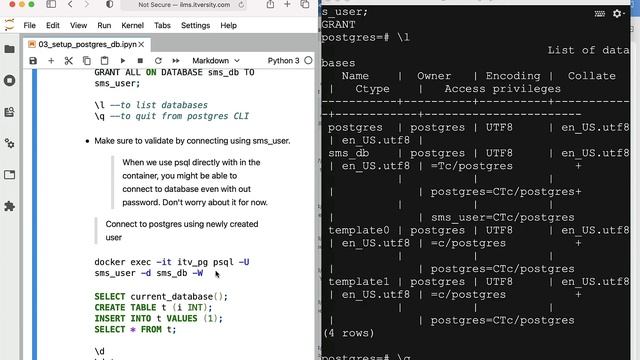The image size is (640, 360).
Task: Go forward in Safari browser history
Action: pyautogui.click(x=86, y=4)
